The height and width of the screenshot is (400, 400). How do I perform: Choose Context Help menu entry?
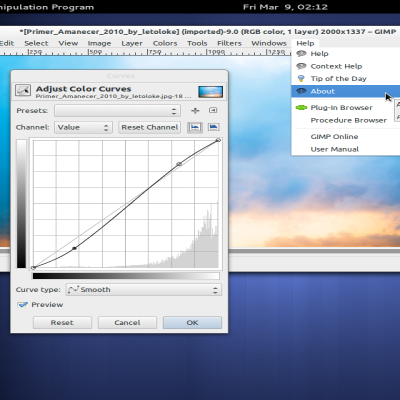coord(346,66)
